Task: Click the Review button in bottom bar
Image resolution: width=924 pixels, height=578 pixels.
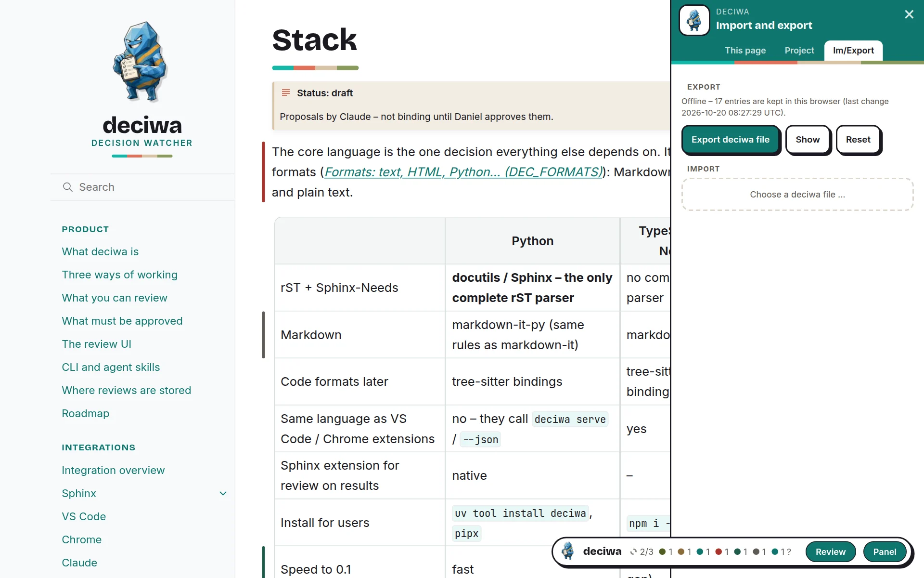Action: click(x=830, y=552)
